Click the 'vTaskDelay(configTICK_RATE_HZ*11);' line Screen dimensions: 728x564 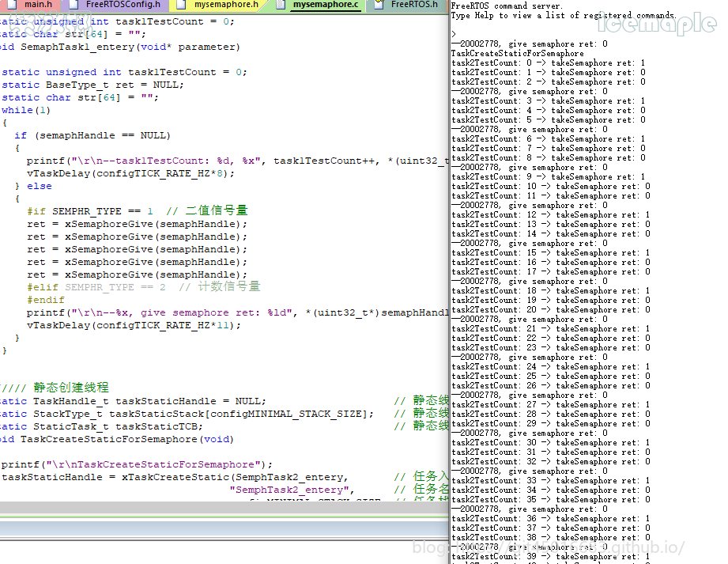[x=134, y=325]
